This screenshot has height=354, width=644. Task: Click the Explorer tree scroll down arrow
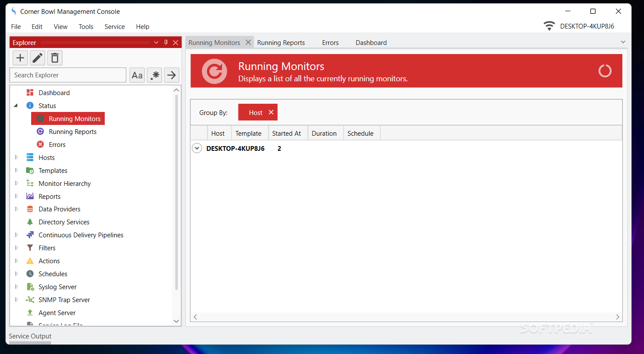pyautogui.click(x=176, y=321)
